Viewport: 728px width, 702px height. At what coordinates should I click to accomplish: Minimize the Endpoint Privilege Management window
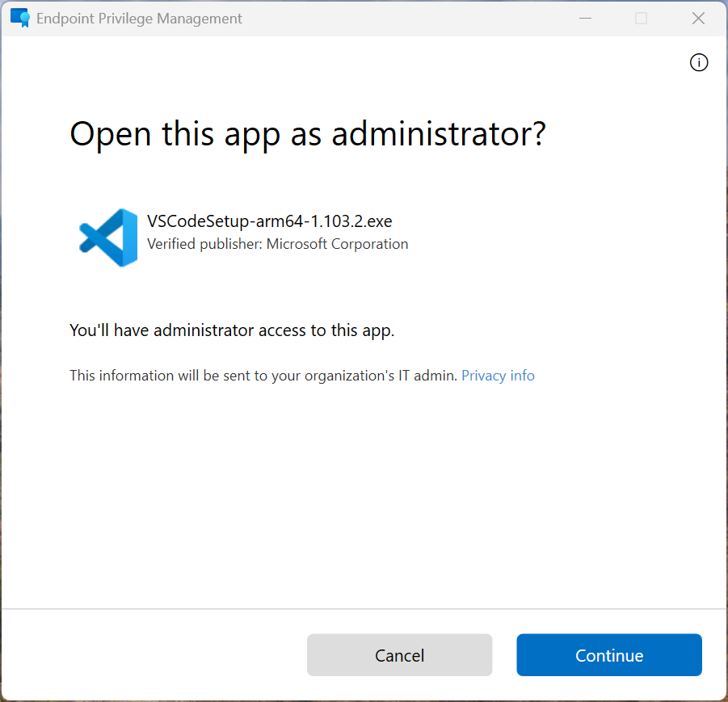[x=584, y=18]
